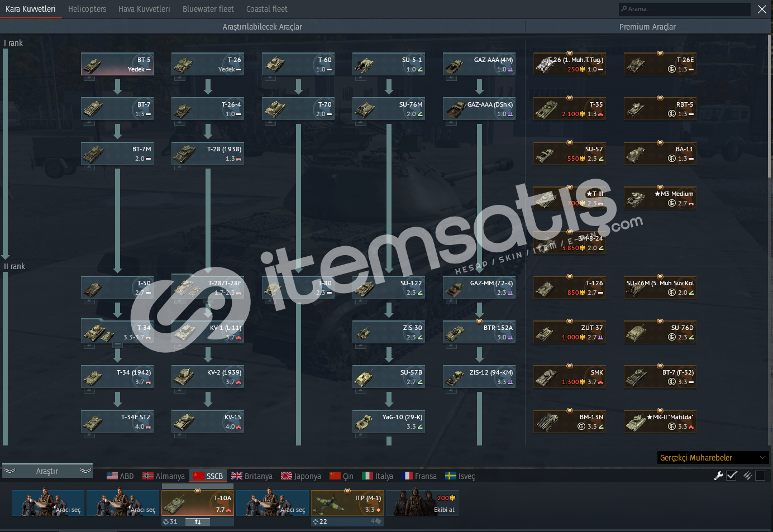773x532 pixels.
Task: Click Aracı seç slot left of T-10A
Action: (x=123, y=503)
